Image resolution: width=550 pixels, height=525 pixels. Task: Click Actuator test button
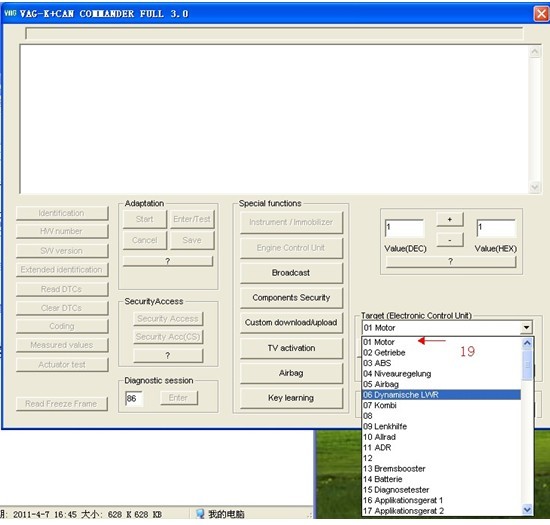[62, 365]
